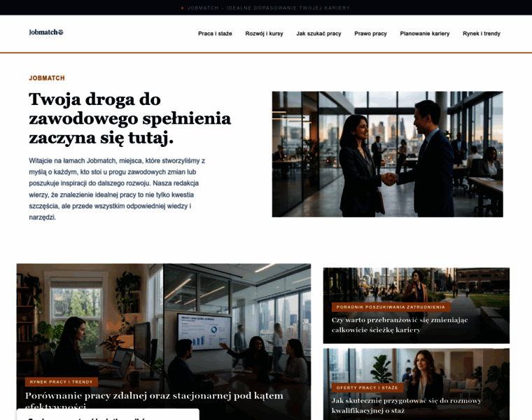Go to Jak szukać pracy section
The height and width of the screenshot is (420, 532).
tap(318, 34)
